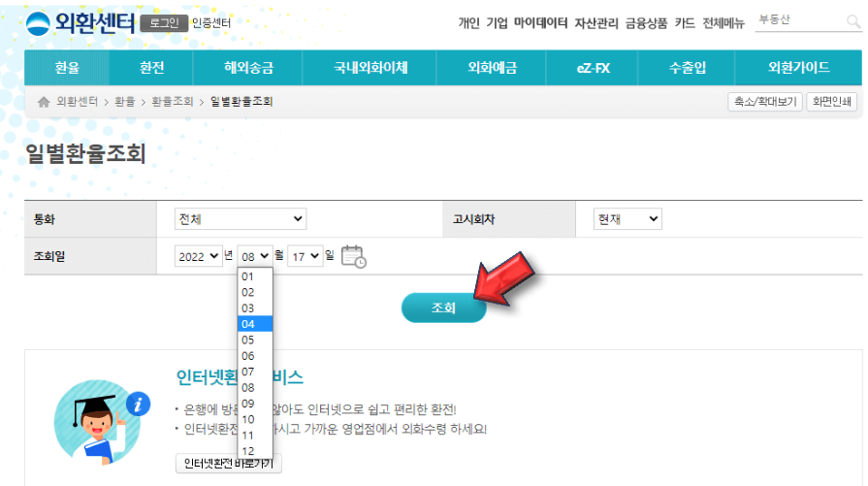Choose month 10 in the list
Viewport: 868px width, 486px height.
[255, 420]
